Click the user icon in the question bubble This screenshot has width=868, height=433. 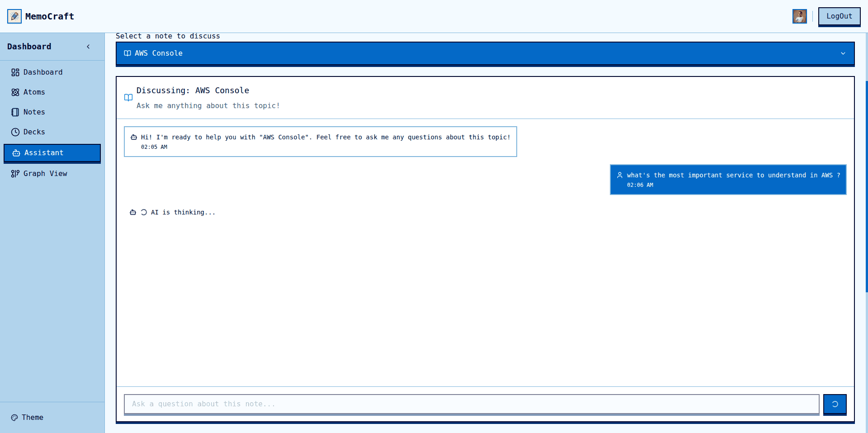click(x=620, y=175)
